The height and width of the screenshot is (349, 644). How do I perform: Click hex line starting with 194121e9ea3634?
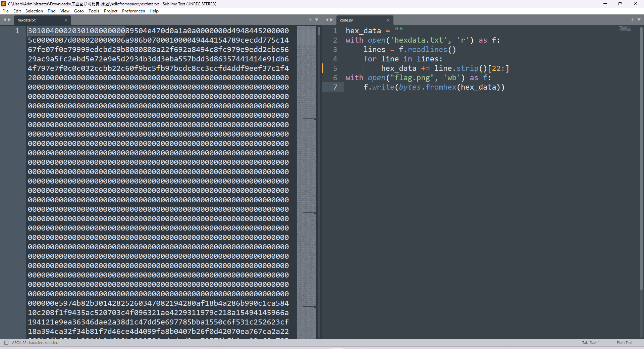[x=158, y=322]
